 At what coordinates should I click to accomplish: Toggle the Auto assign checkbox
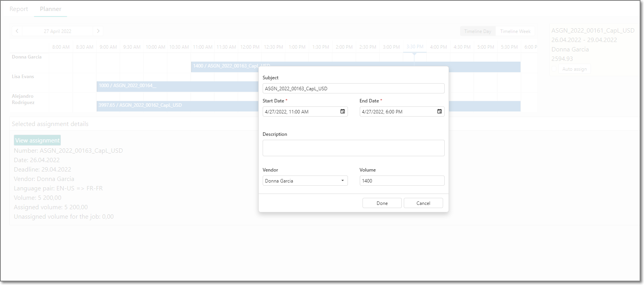pos(554,69)
